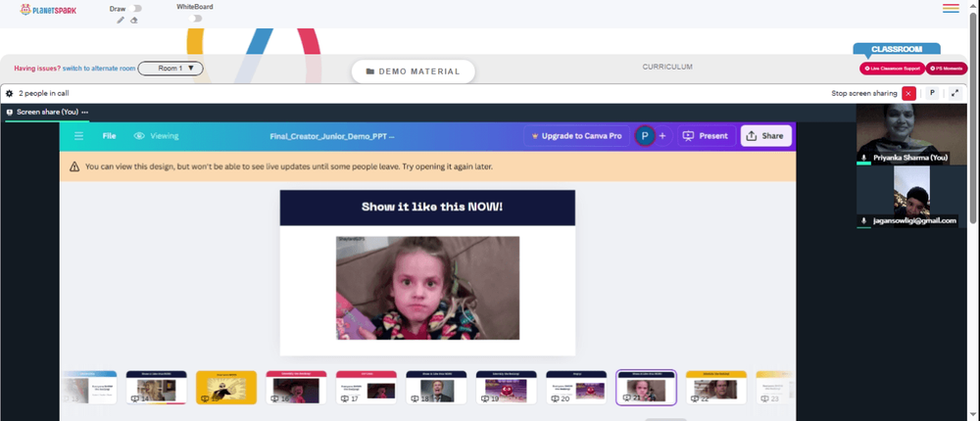This screenshot has height=421, width=980.
Task: Click switch to alternate room link
Action: [x=99, y=69]
